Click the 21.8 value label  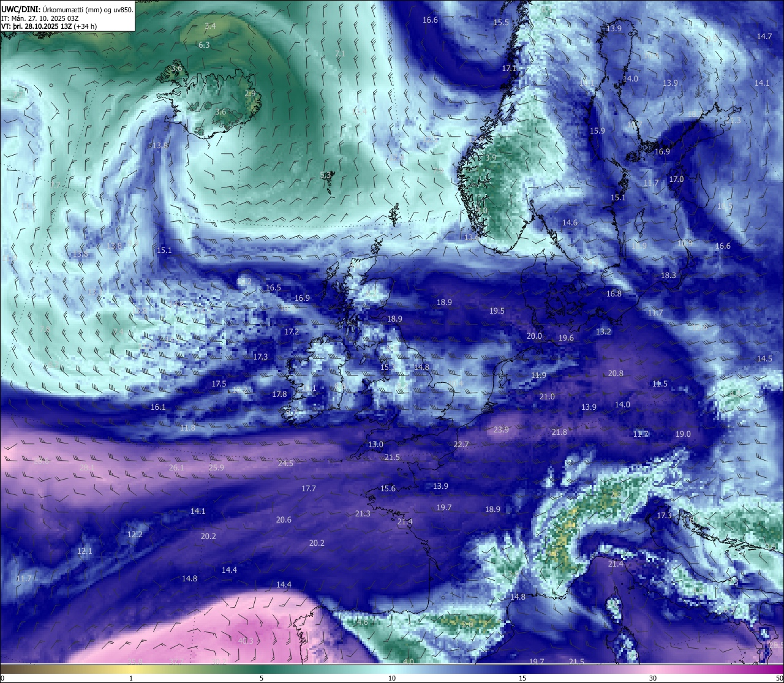[559, 432]
